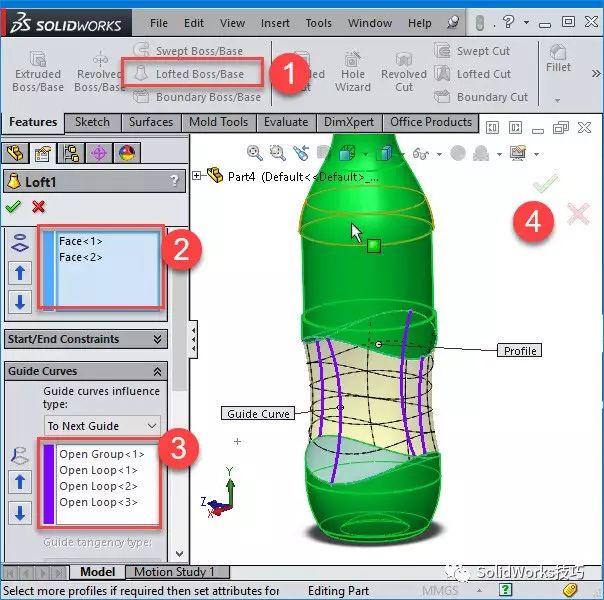Click MMGS unit system status

tap(440, 590)
